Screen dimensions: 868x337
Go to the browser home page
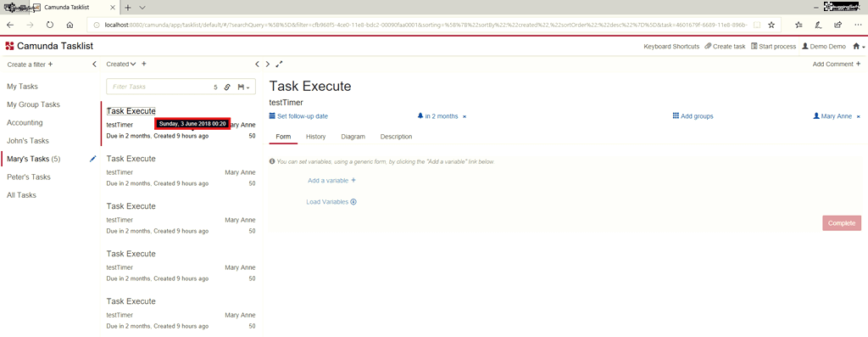pos(70,25)
